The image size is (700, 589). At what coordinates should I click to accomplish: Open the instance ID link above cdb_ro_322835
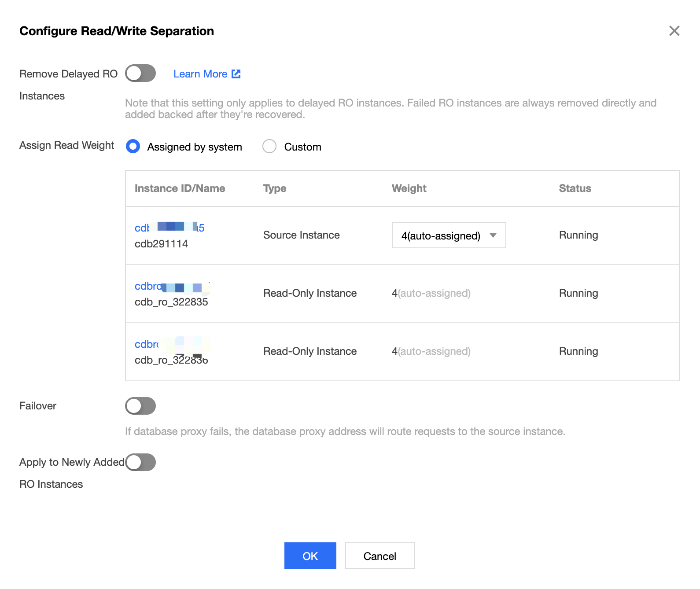pyautogui.click(x=172, y=287)
